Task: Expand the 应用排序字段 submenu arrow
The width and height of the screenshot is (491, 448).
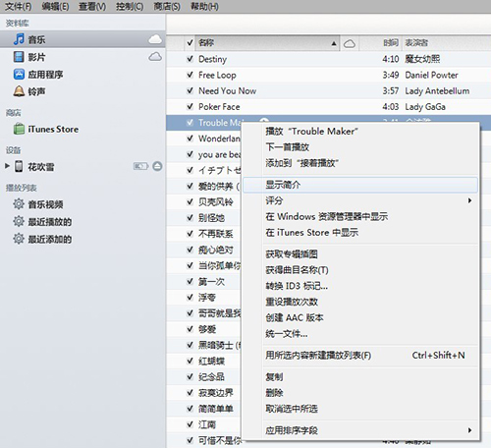Action: click(469, 430)
